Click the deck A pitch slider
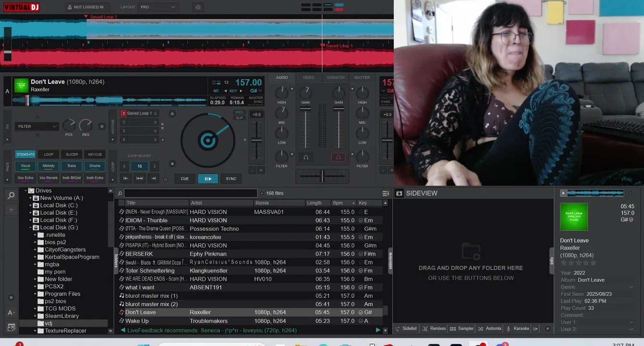Screen dimensions: 644x346 click(x=257, y=140)
